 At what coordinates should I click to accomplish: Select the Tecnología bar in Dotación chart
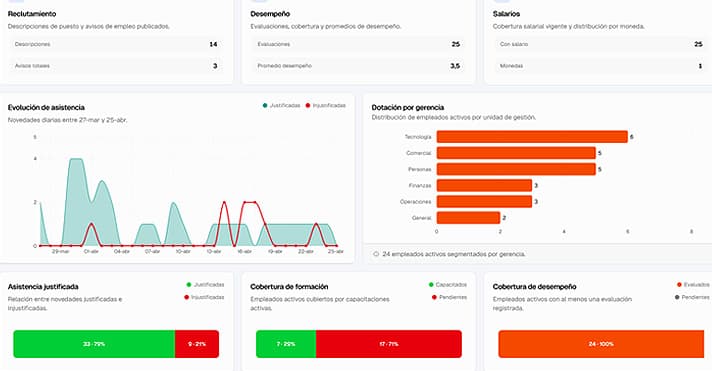(x=532, y=137)
